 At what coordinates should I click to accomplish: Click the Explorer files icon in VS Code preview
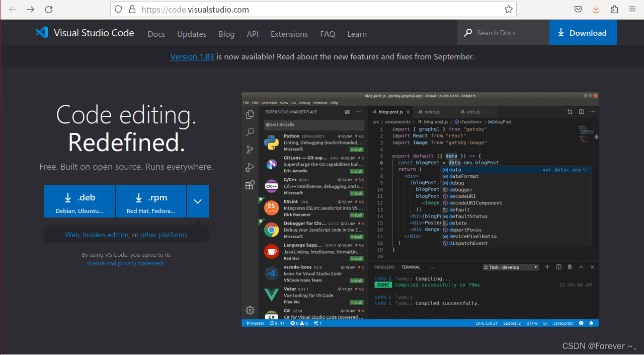tap(250, 115)
